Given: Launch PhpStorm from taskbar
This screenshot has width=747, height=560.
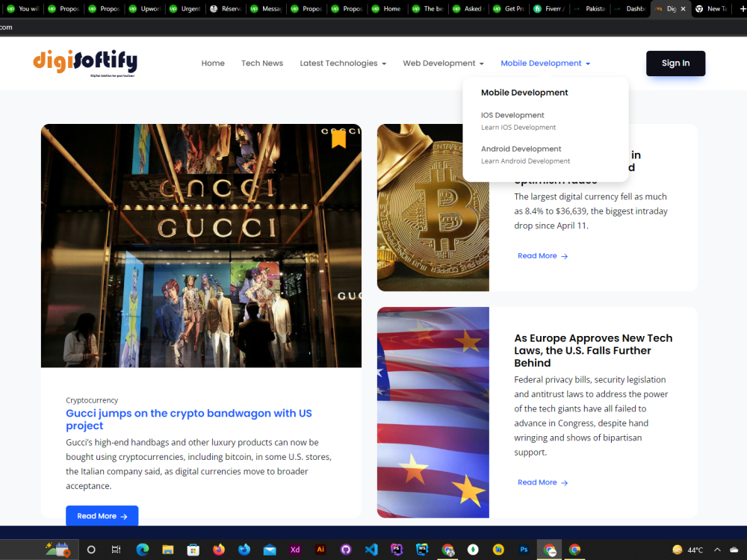Looking at the screenshot, I should point(397,550).
